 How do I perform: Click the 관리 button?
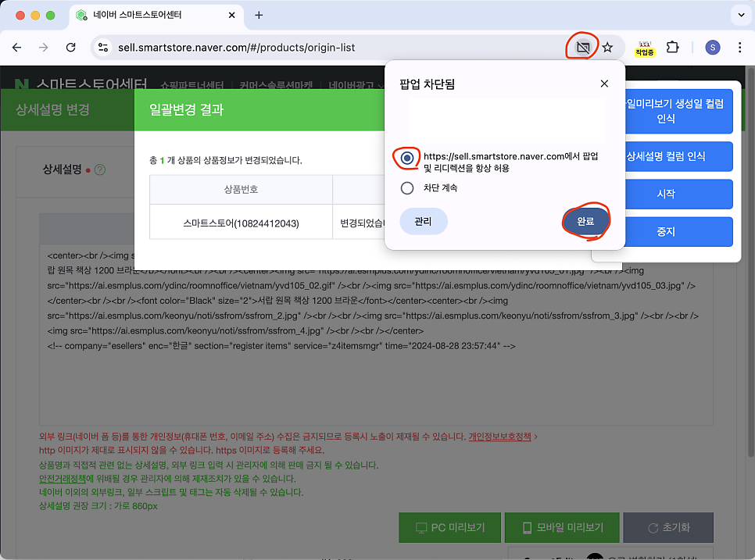pyautogui.click(x=423, y=222)
